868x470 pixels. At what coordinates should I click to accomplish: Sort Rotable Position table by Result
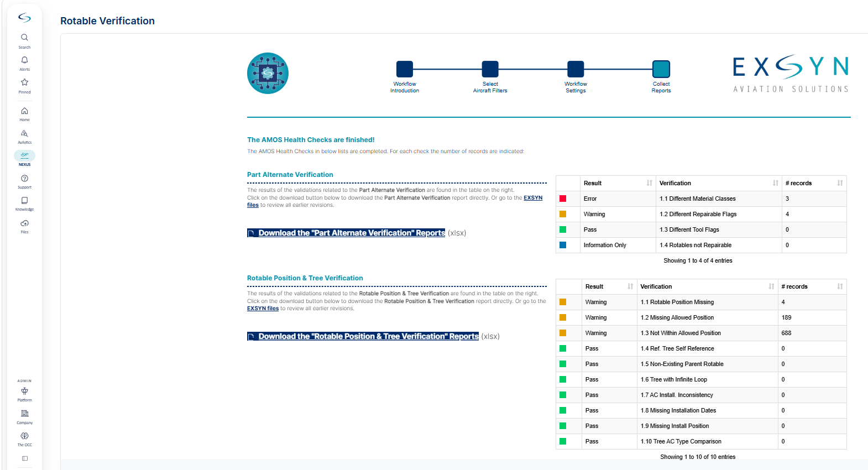point(609,286)
